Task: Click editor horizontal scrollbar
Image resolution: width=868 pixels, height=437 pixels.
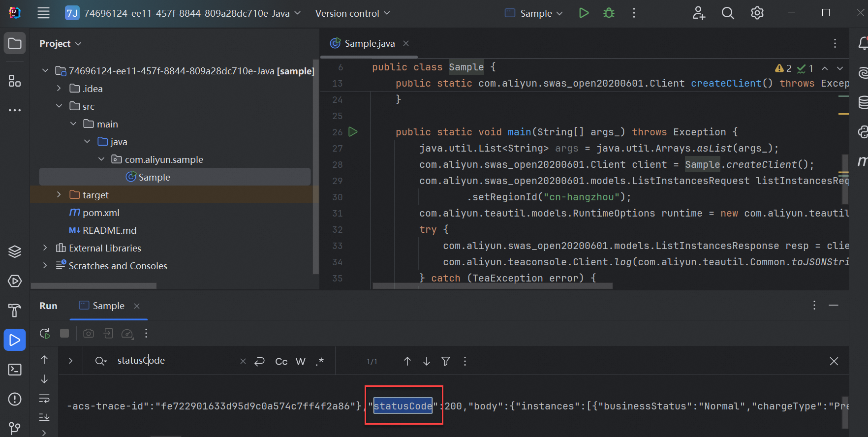Action: click(x=493, y=285)
